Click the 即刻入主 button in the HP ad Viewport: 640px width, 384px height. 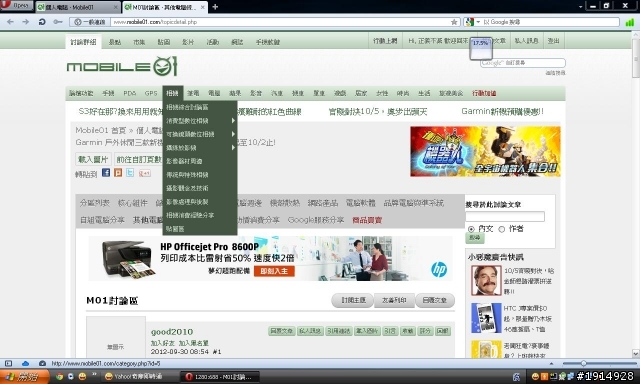(x=274, y=271)
